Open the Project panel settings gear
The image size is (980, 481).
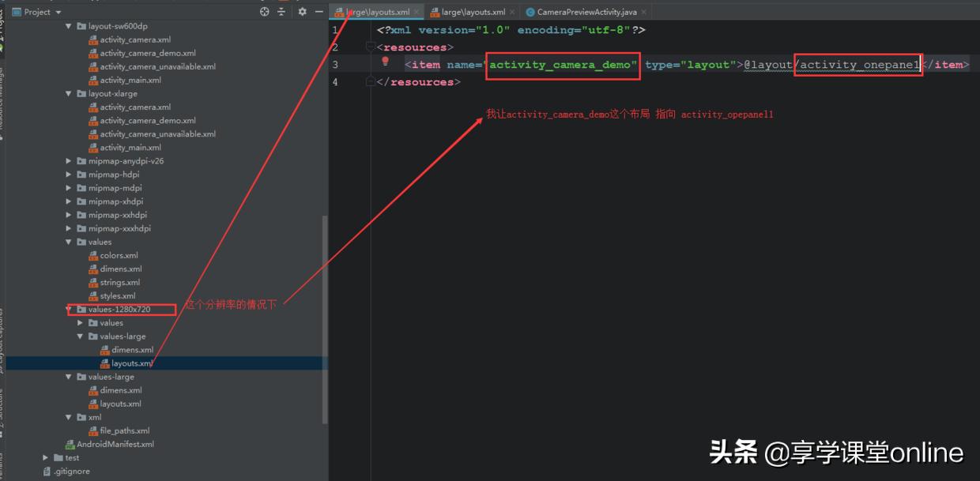point(301,12)
